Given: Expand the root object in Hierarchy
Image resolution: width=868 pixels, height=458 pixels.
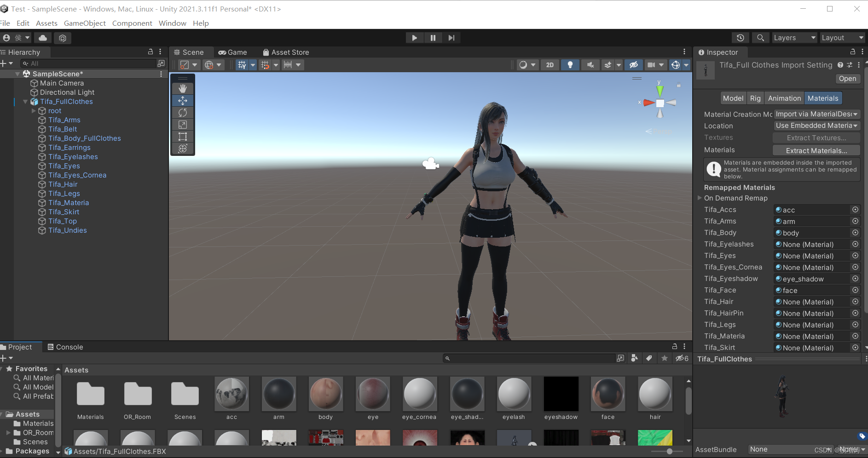Looking at the screenshot, I should point(34,111).
